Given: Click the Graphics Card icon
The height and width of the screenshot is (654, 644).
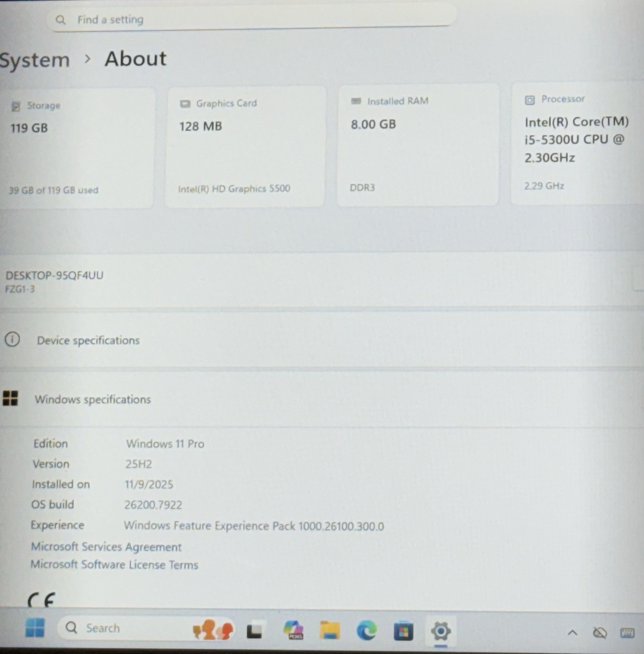Looking at the screenshot, I should (185, 104).
